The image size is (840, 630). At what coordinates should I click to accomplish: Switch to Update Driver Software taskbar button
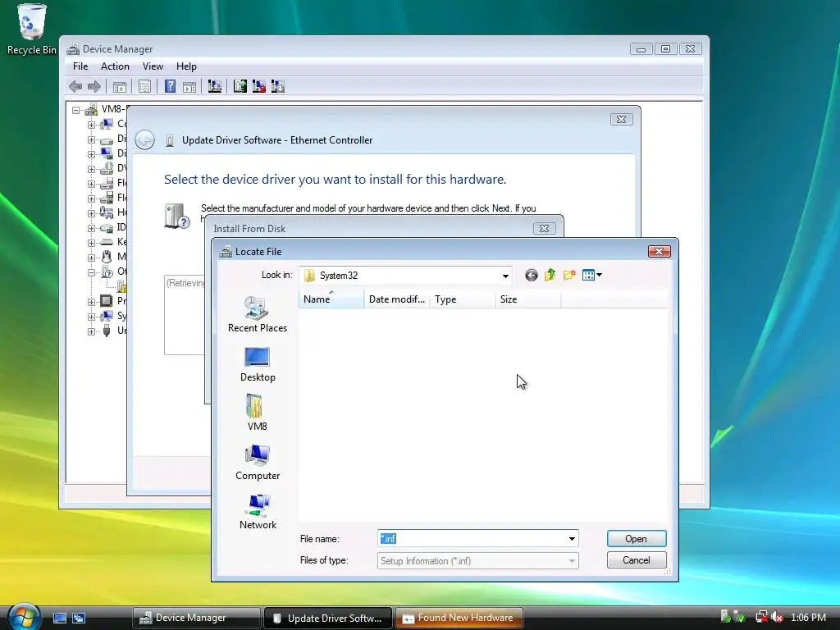tap(328, 619)
